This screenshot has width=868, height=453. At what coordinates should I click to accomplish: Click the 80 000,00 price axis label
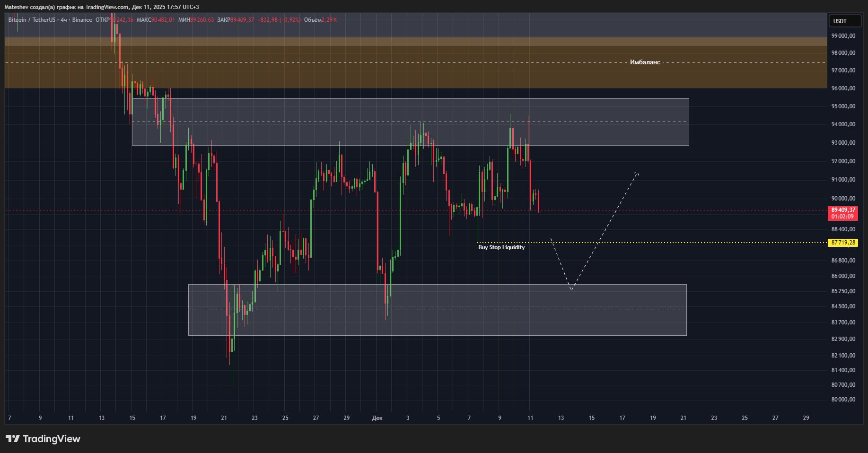pyautogui.click(x=843, y=400)
